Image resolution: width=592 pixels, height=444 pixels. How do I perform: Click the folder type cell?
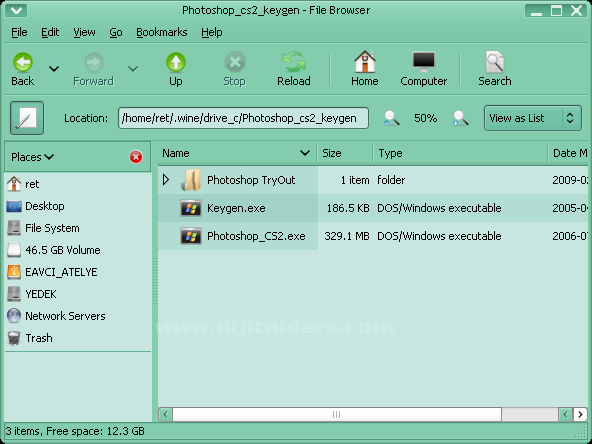pyautogui.click(x=391, y=180)
